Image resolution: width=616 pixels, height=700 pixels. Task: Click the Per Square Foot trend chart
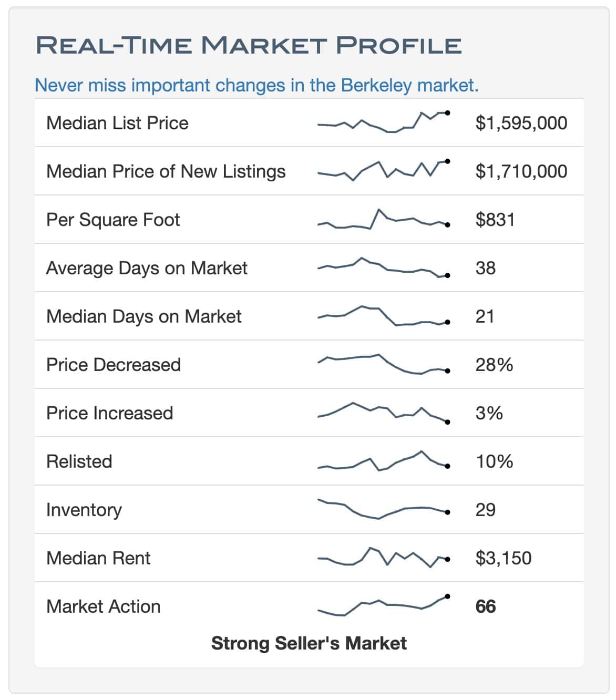pos(384,220)
